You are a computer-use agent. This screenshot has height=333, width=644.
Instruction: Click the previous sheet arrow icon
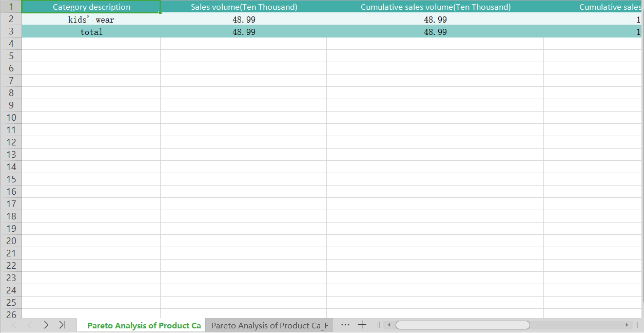(29, 325)
